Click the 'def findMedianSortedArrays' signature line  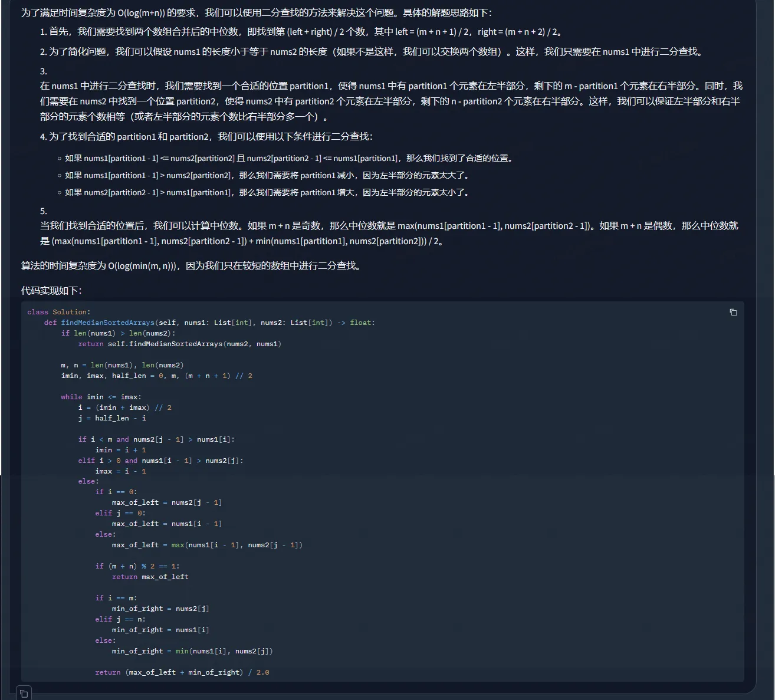[209, 323]
